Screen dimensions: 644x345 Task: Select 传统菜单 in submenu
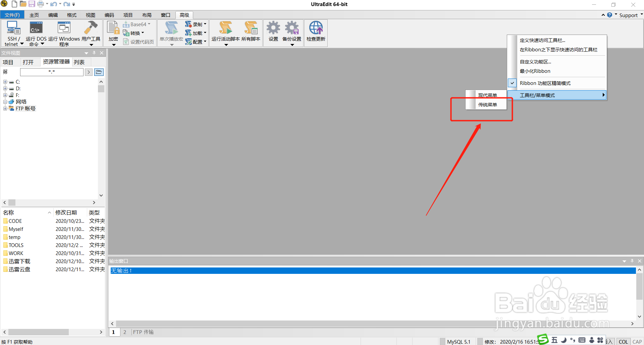click(487, 105)
